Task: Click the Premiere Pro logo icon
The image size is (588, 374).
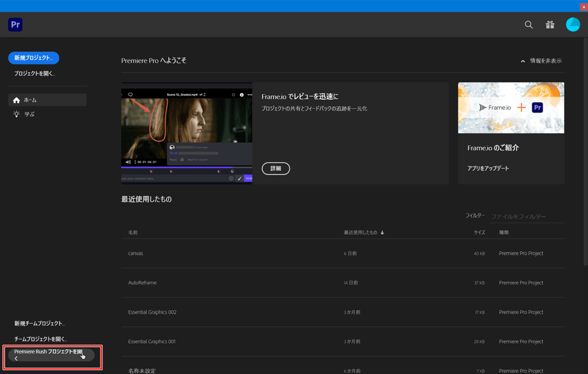Action: pos(15,25)
